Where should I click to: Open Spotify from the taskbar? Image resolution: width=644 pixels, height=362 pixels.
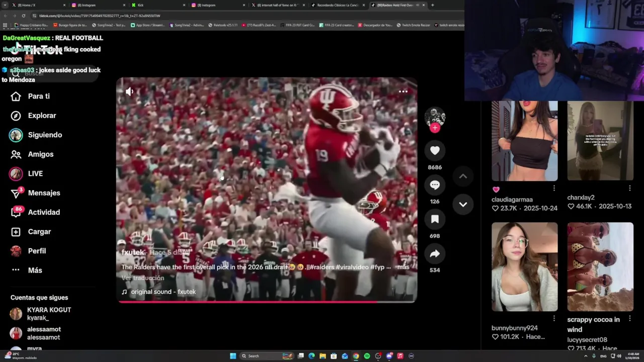click(367, 356)
